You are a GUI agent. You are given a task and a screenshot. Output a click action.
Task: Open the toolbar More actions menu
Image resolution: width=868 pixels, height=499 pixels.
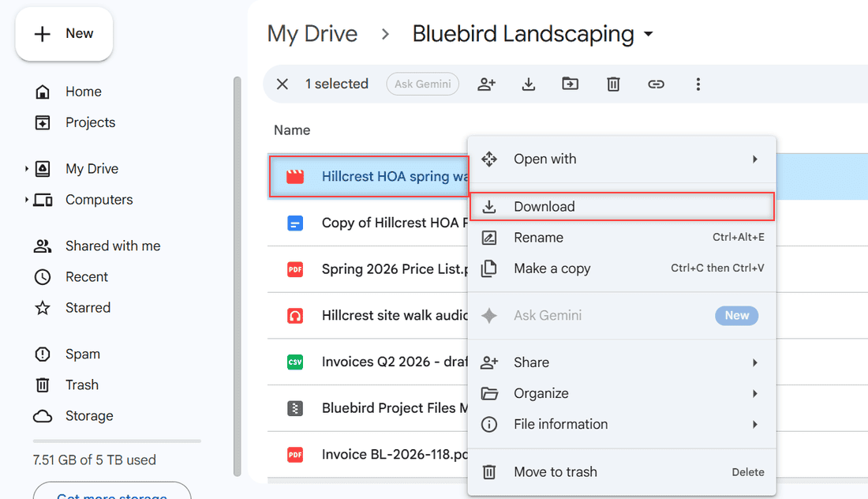pos(698,84)
